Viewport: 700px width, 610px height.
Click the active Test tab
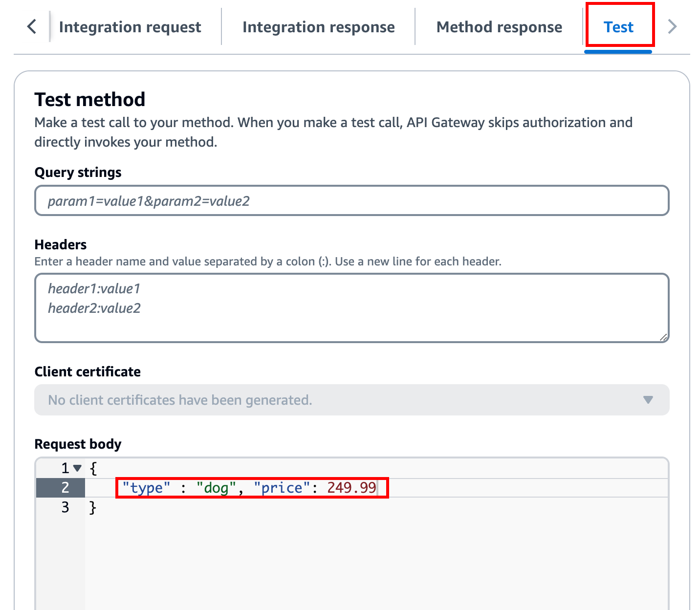(618, 27)
